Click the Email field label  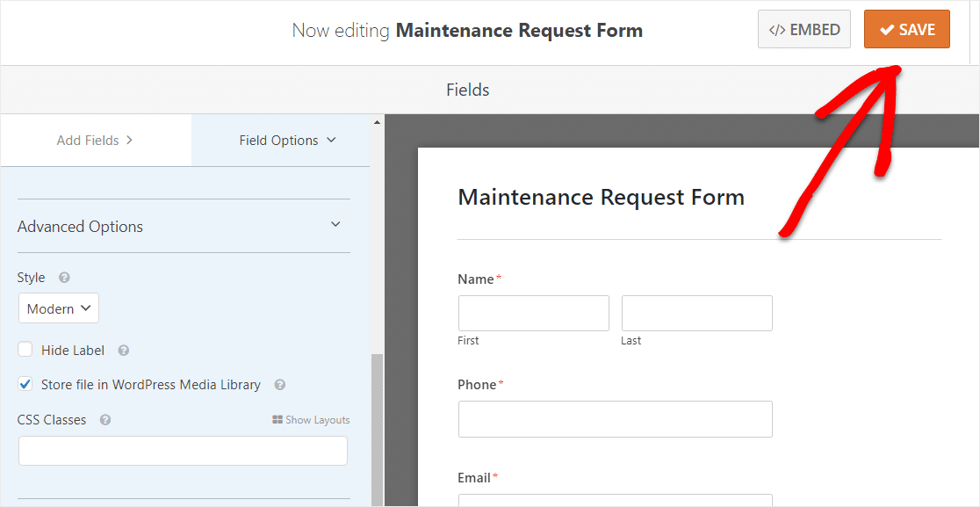pyautogui.click(x=474, y=478)
